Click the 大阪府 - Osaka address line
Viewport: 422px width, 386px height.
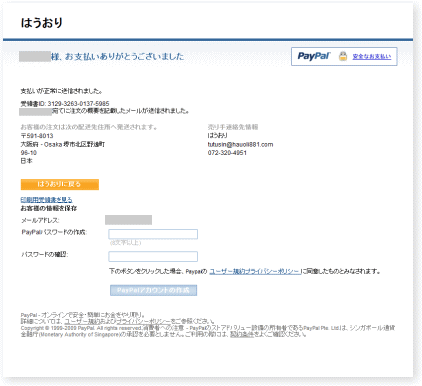point(63,144)
